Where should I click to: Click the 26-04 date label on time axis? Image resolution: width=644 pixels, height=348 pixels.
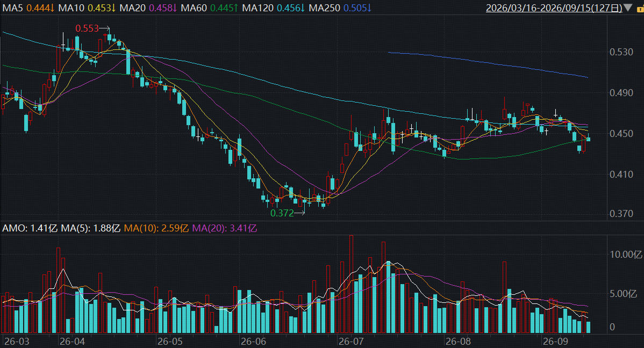pos(72,342)
